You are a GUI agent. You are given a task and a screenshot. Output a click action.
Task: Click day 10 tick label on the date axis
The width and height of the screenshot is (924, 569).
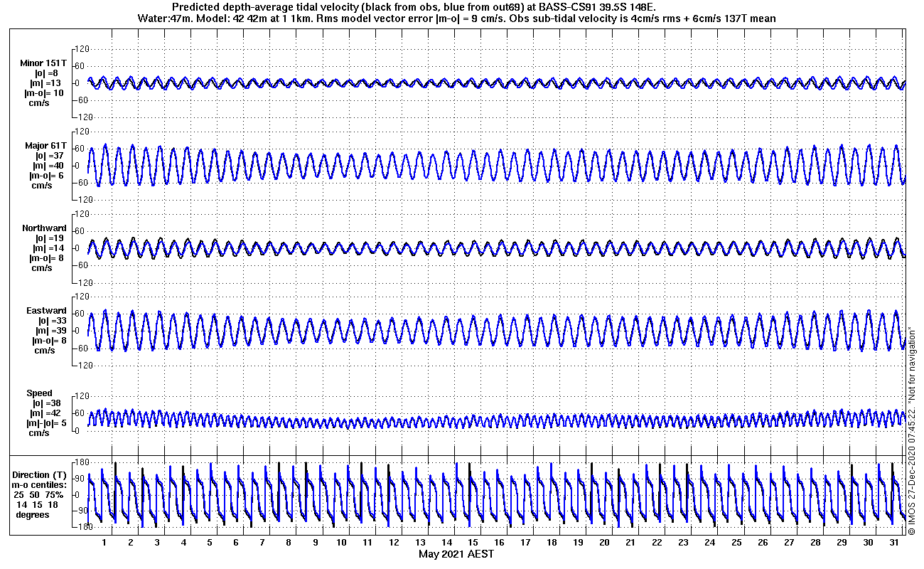(341, 543)
